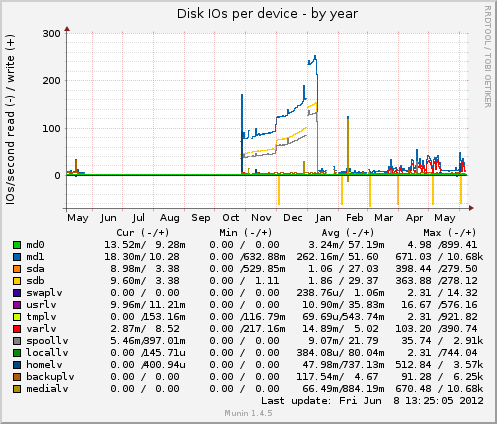Click the Jan x-axis label
The height and width of the screenshot is (424, 497).
323,218
